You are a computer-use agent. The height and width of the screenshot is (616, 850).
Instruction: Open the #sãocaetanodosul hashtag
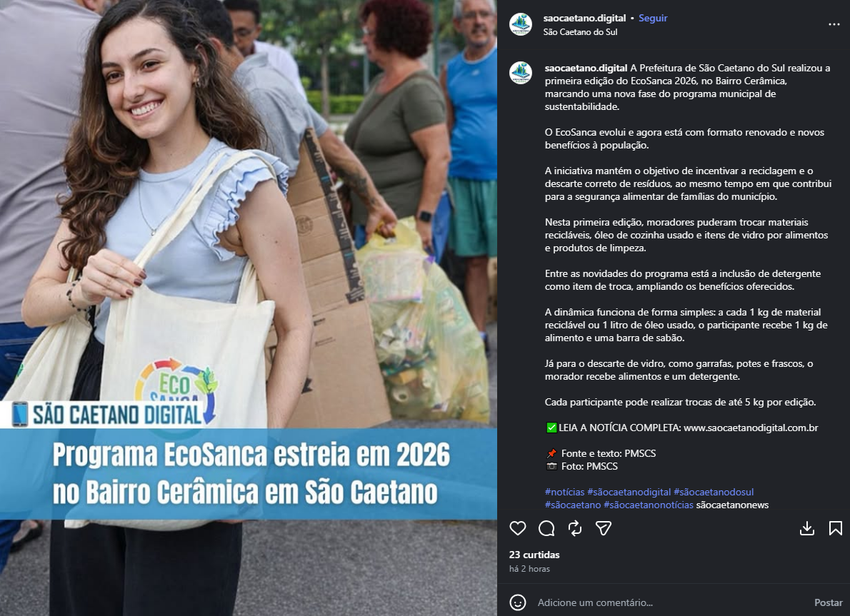click(x=714, y=492)
